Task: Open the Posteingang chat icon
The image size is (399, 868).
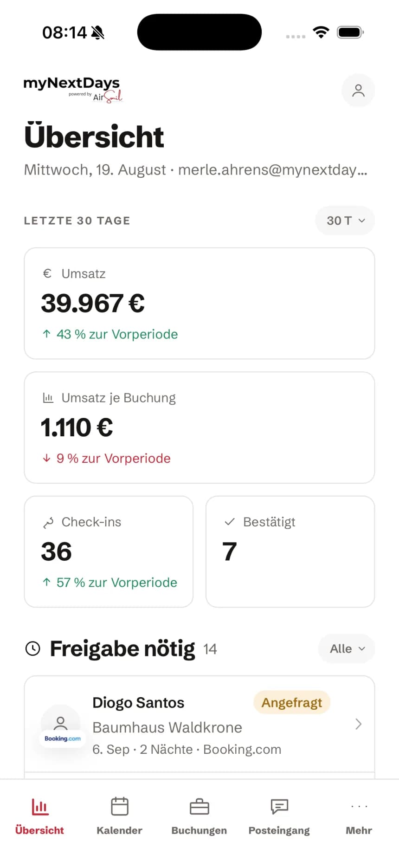Action: (x=279, y=807)
